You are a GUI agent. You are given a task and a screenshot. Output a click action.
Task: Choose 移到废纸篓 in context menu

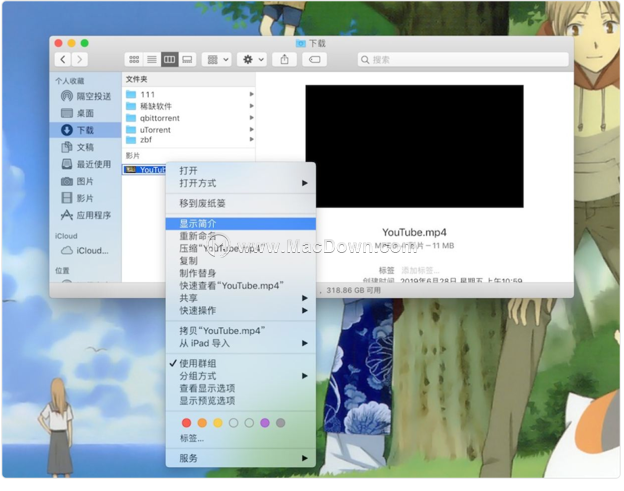pos(241,203)
